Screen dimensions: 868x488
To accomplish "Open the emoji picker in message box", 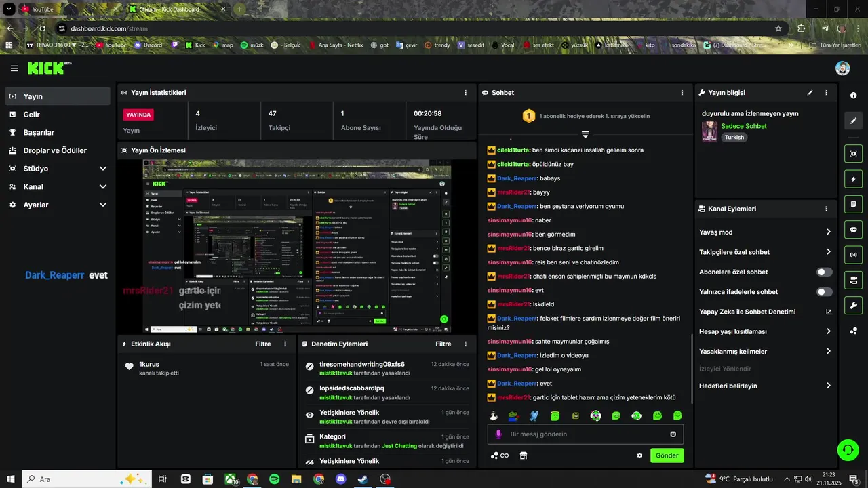I will point(673,434).
